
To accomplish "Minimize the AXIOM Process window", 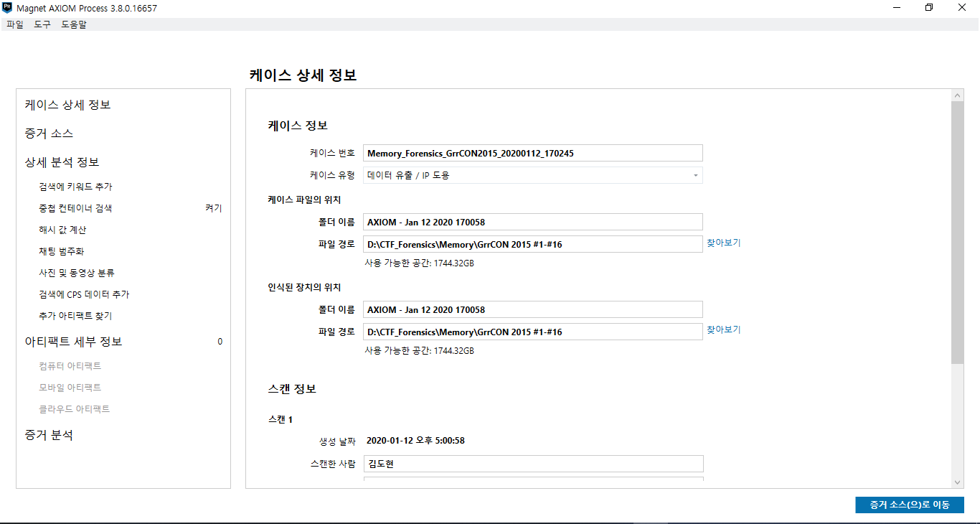I will [x=897, y=8].
